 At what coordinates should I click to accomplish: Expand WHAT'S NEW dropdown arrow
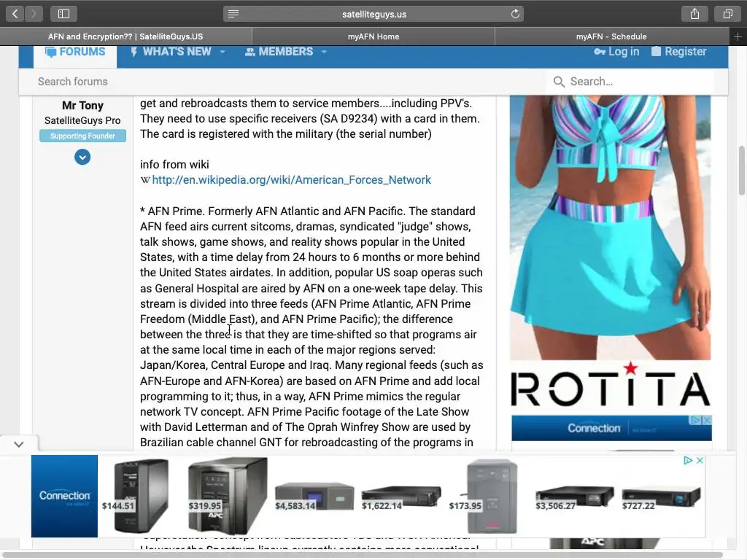tap(222, 52)
